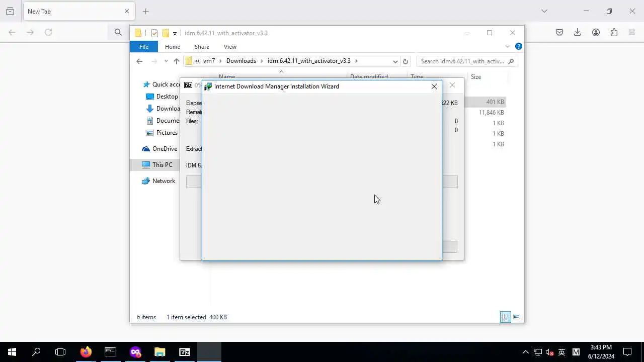Screen dimensions: 644x362
Task: Open Firefox from the taskbar
Action: coord(86,352)
